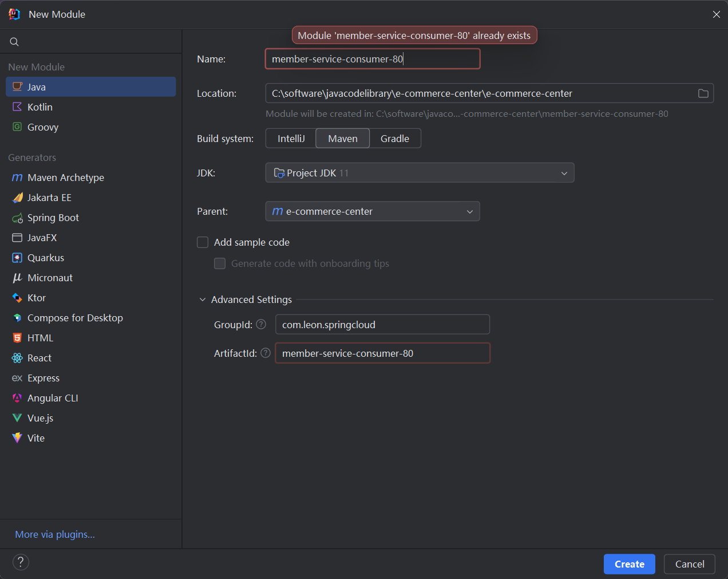This screenshot has height=579, width=728.
Task: Open the Parent module dropdown
Action: coord(373,211)
